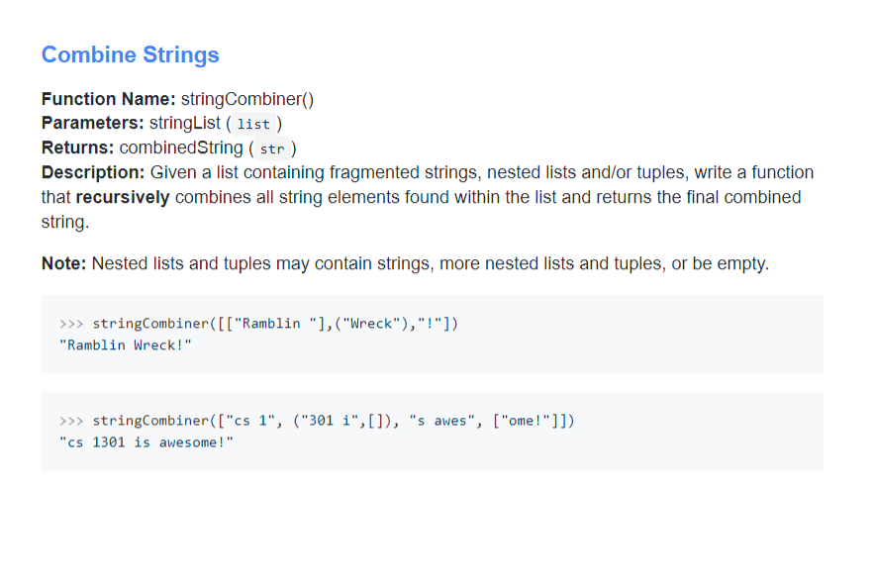Click the final word 'string.' in description

[x=65, y=222]
